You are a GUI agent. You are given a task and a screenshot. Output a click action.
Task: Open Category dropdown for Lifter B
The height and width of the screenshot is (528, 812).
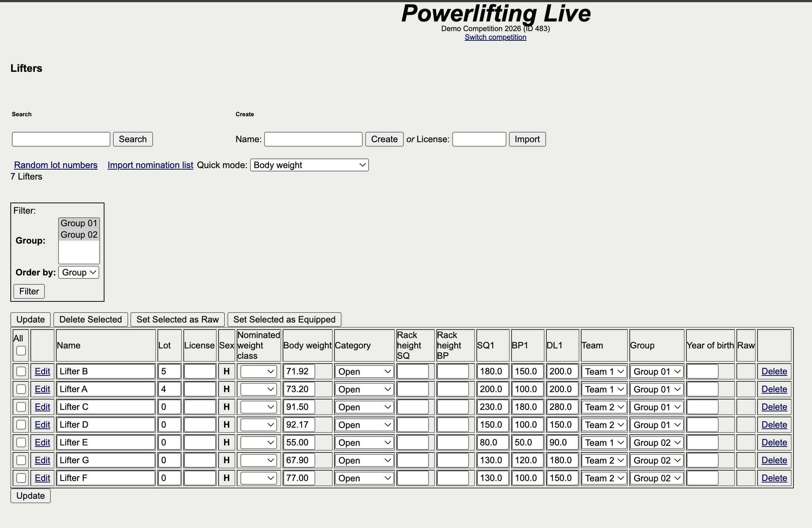(x=364, y=371)
